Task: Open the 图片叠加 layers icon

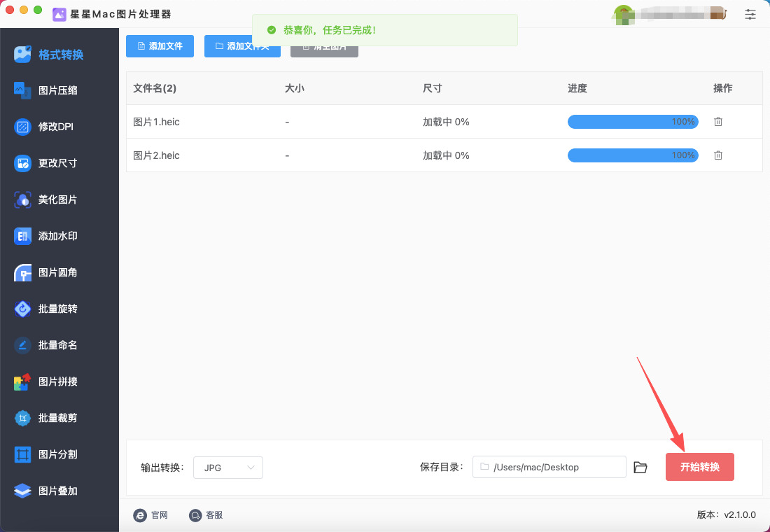Action: pos(22,491)
